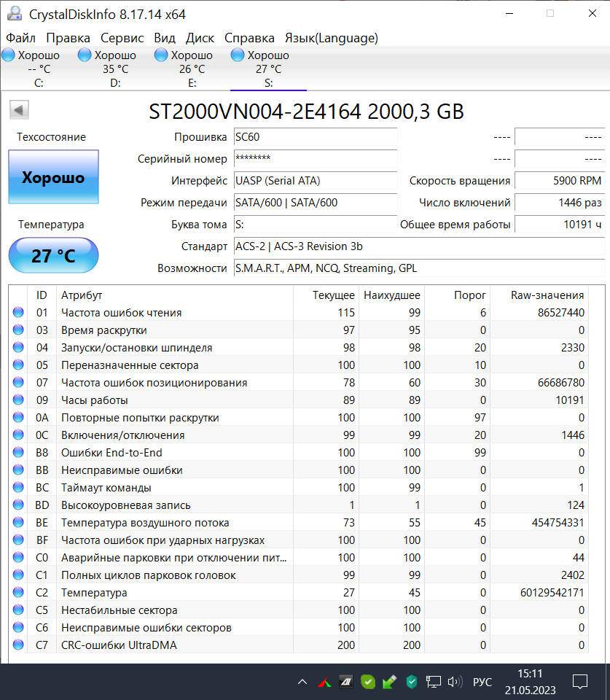Image resolution: width=610 pixels, height=700 pixels.
Task: Click status icon for Часы работы
Action: point(18,400)
